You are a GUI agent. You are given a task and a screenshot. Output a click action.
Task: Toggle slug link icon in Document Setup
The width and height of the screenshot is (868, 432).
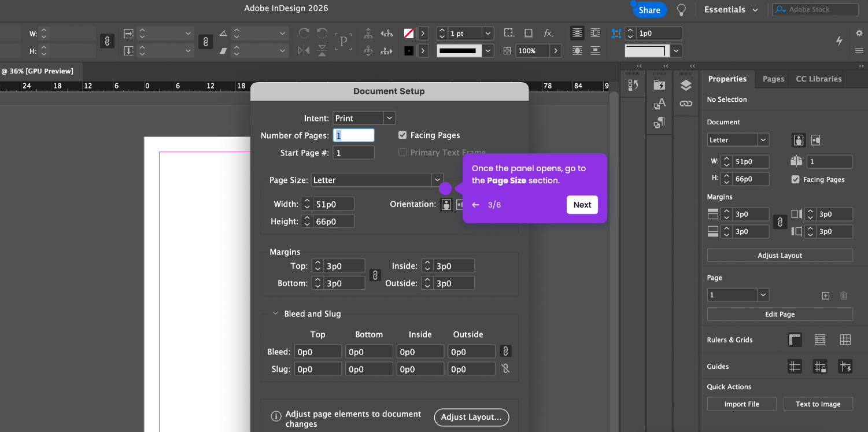[x=505, y=368]
